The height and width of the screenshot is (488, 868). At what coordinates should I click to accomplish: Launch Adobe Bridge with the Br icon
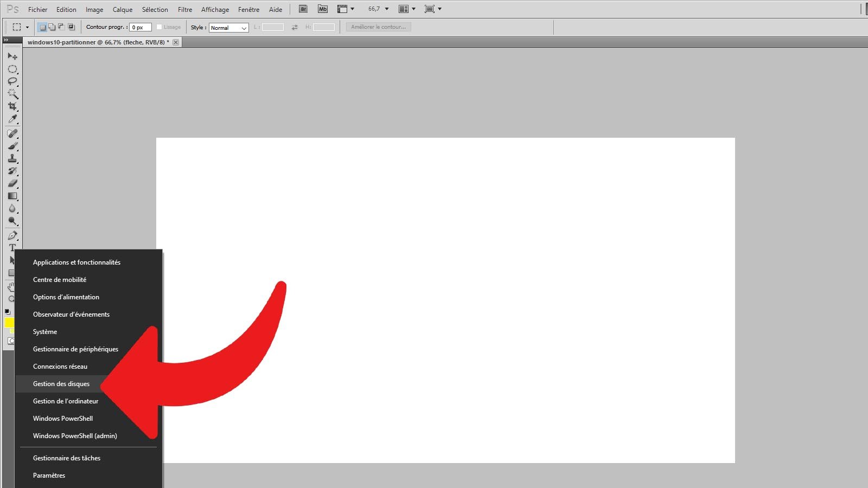tap(303, 9)
